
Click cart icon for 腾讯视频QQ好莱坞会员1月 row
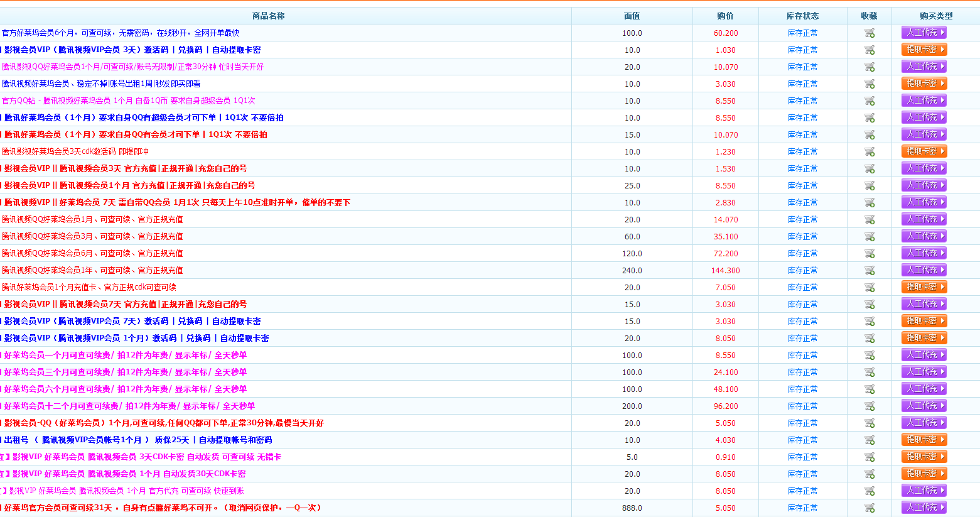coord(870,219)
